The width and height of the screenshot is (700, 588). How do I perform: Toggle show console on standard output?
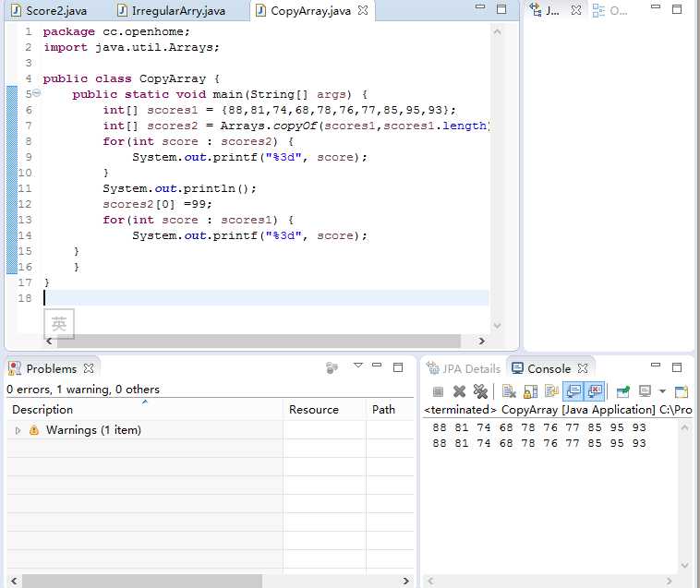click(573, 391)
